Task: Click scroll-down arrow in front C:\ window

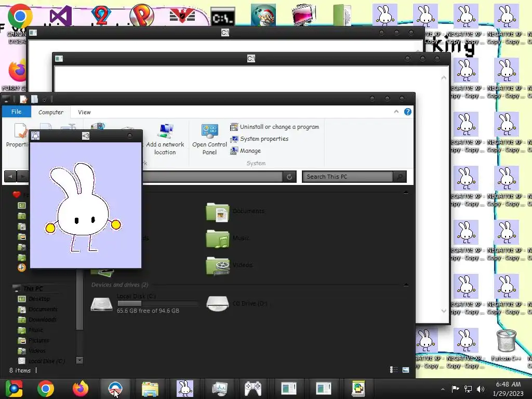Action: point(444,311)
